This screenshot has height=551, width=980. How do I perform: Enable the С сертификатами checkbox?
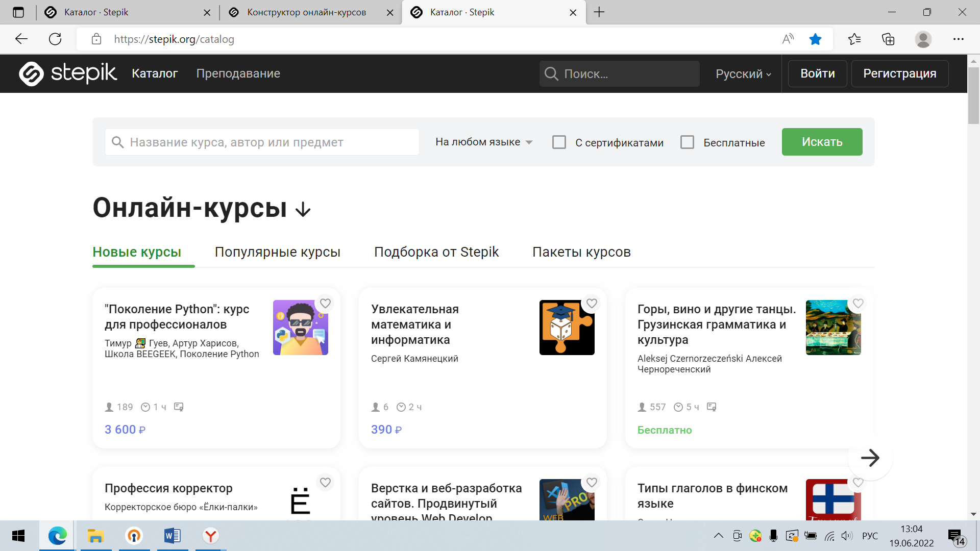click(559, 142)
